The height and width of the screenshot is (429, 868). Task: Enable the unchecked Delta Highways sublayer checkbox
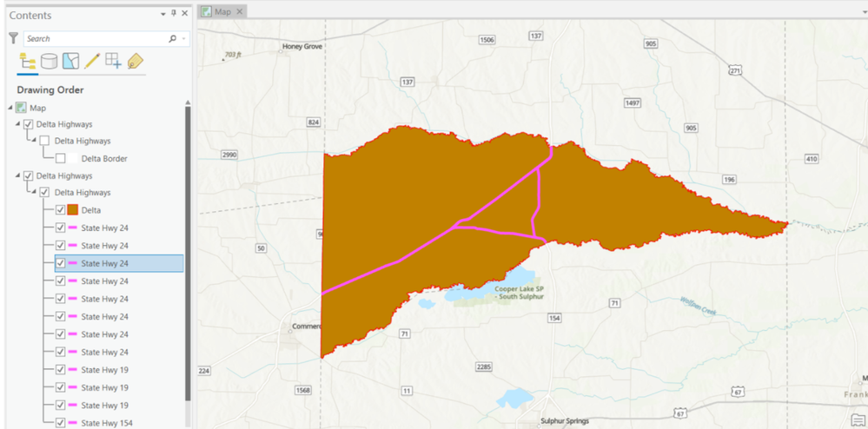coord(45,142)
